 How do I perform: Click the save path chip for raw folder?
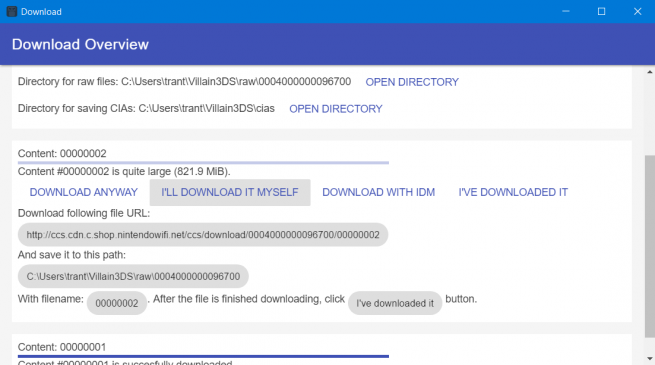(133, 276)
